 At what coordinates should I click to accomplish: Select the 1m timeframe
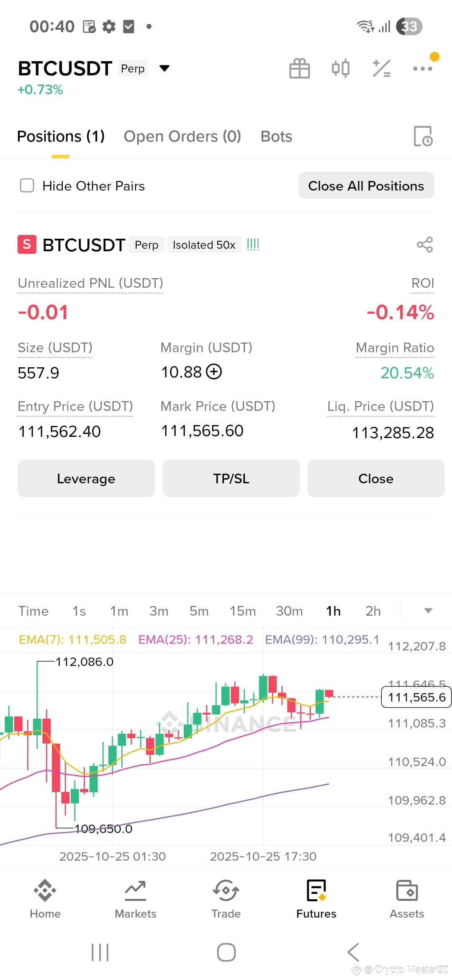(119, 611)
